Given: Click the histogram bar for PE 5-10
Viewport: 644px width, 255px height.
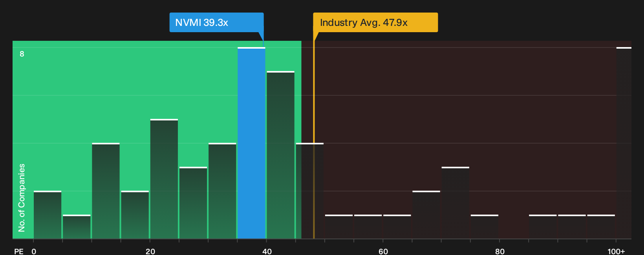Looking at the screenshot, I should 77,227.
